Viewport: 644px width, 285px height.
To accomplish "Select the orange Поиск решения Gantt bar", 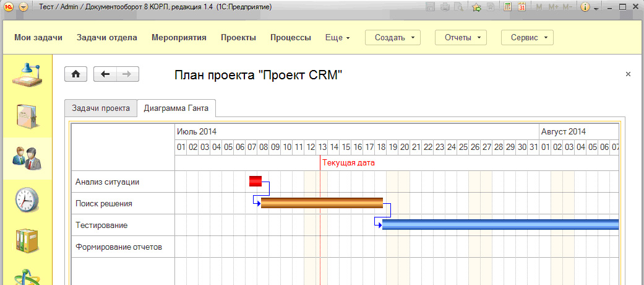I will click(322, 203).
